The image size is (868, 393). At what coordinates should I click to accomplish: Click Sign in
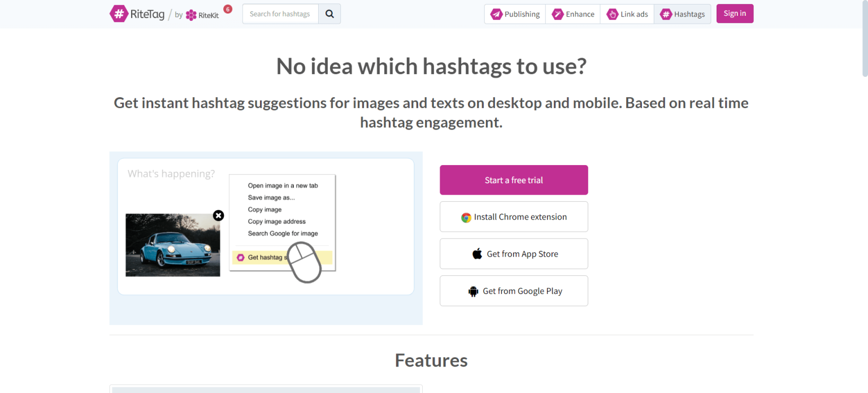[x=735, y=13]
